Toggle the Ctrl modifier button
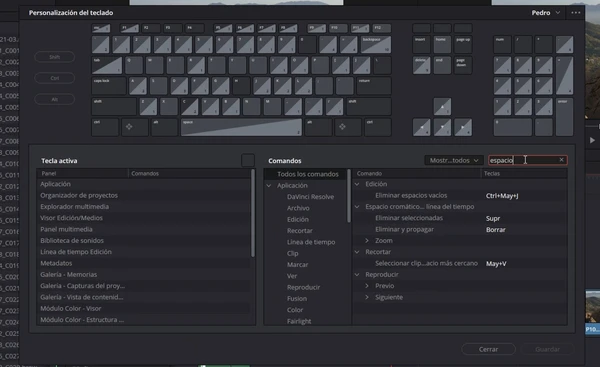Screen dimensions: 600x367 54,78
